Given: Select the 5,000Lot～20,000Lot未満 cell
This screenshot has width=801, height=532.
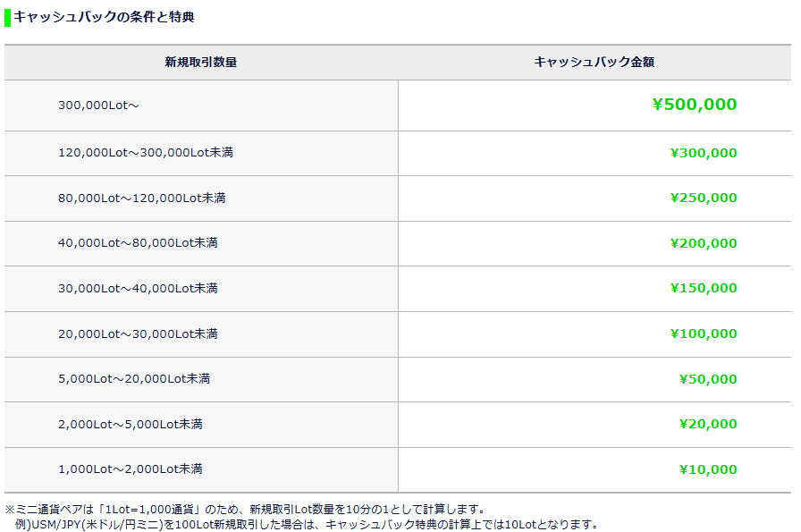Looking at the screenshot, I should click(134, 379).
